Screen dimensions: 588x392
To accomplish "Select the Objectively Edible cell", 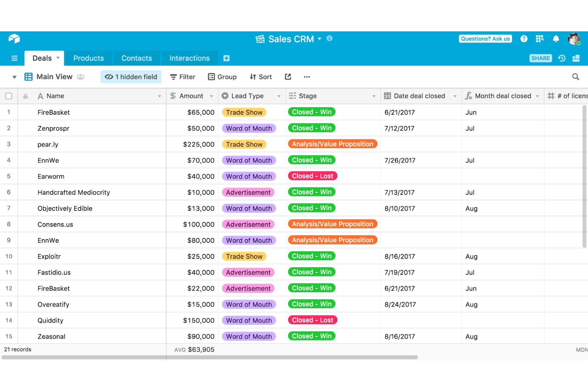I will [92, 208].
